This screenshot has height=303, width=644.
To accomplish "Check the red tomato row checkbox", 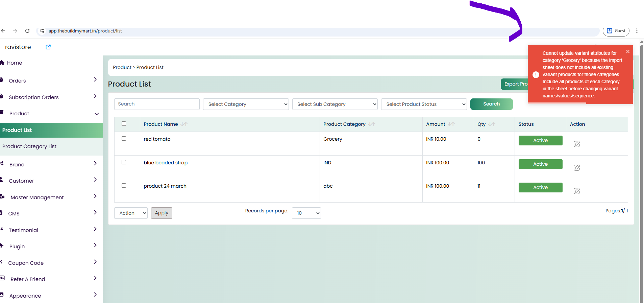I will click(124, 139).
